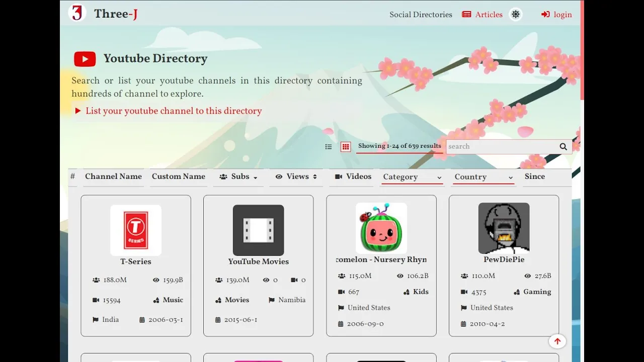Click the Videos header camera icon

(x=339, y=177)
